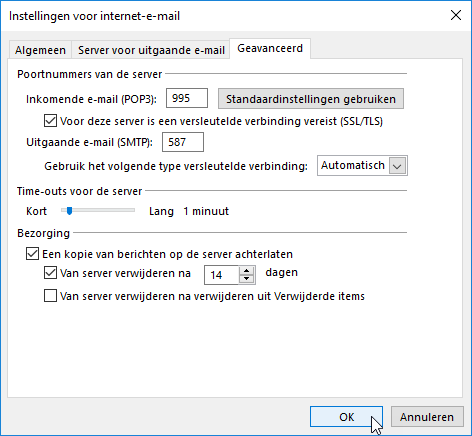Select the Geavanceerd tab
Screen dimensions: 472x436
click(x=270, y=49)
